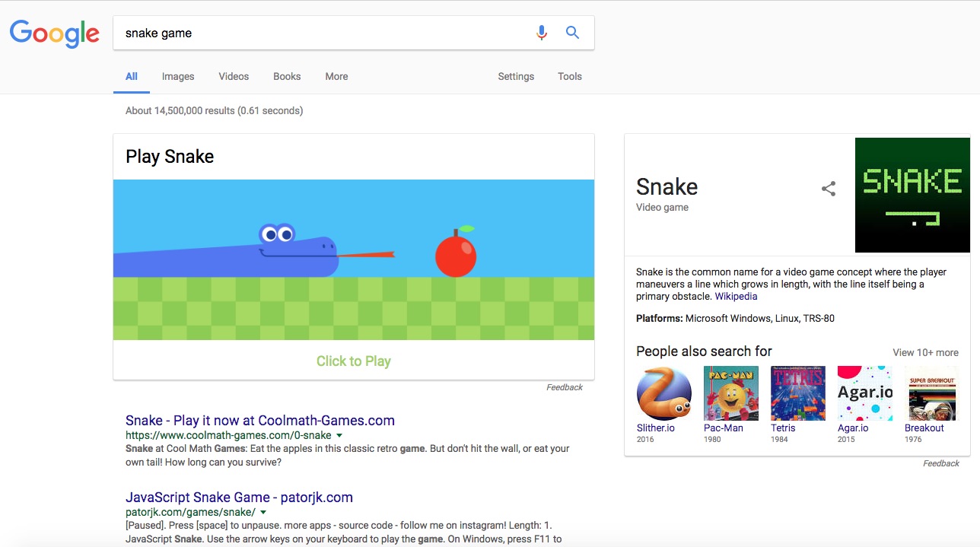
Task: Click 'People also search for' heading
Action: pyautogui.click(x=704, y=351)
